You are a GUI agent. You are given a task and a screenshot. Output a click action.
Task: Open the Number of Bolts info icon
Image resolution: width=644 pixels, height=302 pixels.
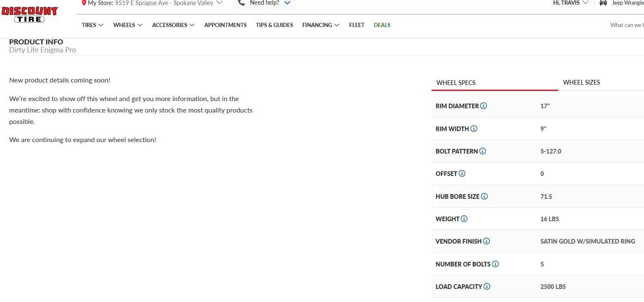[x=495, y=264]
